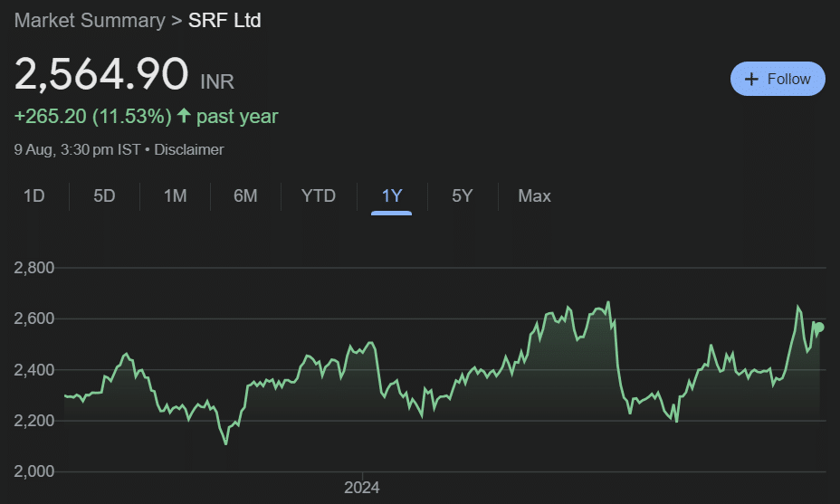Click the 2,800 y-axis label
The height and width of the screenshot is (504, 840).
pos(34,267)
